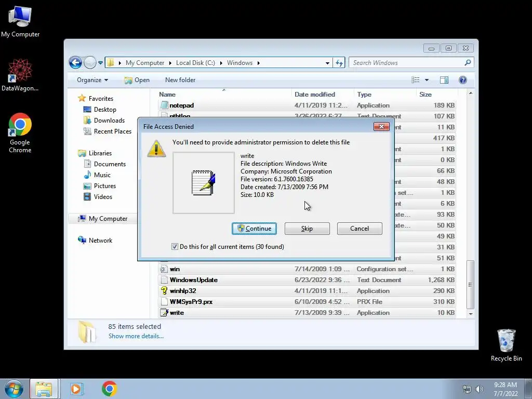Open Explorer help question mark icon
This screenshot has height=399, width=532.
[x=462, y=79]
